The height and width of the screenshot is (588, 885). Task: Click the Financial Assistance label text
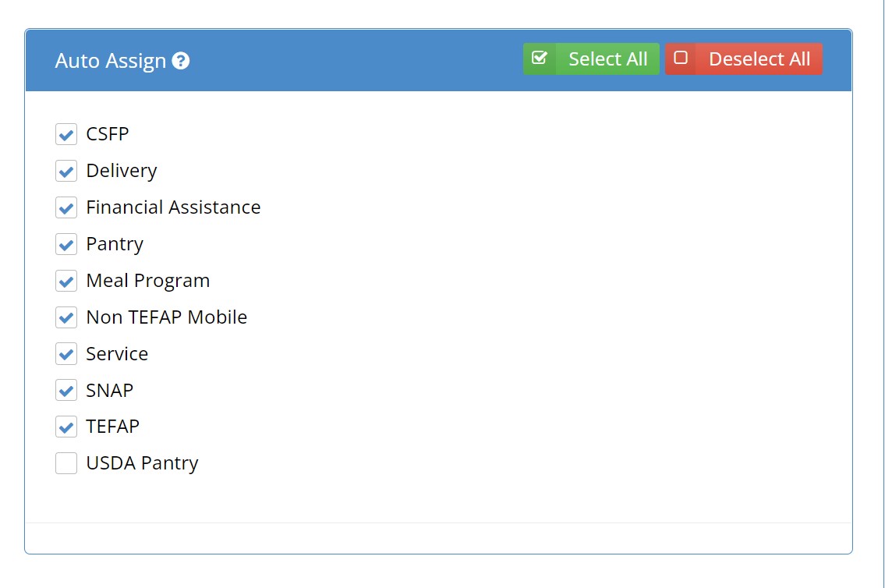coord(173,207)
